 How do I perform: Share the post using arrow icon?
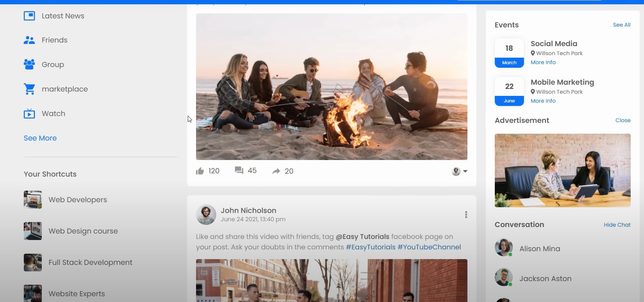[276, 171]
